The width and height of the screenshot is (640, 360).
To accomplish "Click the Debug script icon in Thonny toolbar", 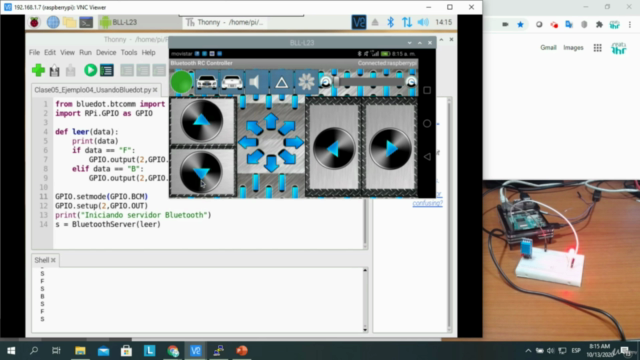I will click(107, 70).
